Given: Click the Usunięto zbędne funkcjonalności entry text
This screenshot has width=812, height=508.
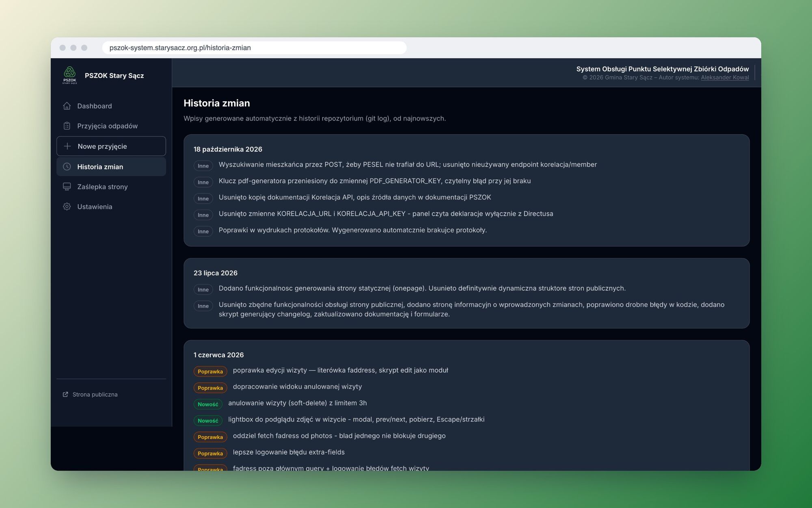Looking at the screenshot, I should coord(471,309).
